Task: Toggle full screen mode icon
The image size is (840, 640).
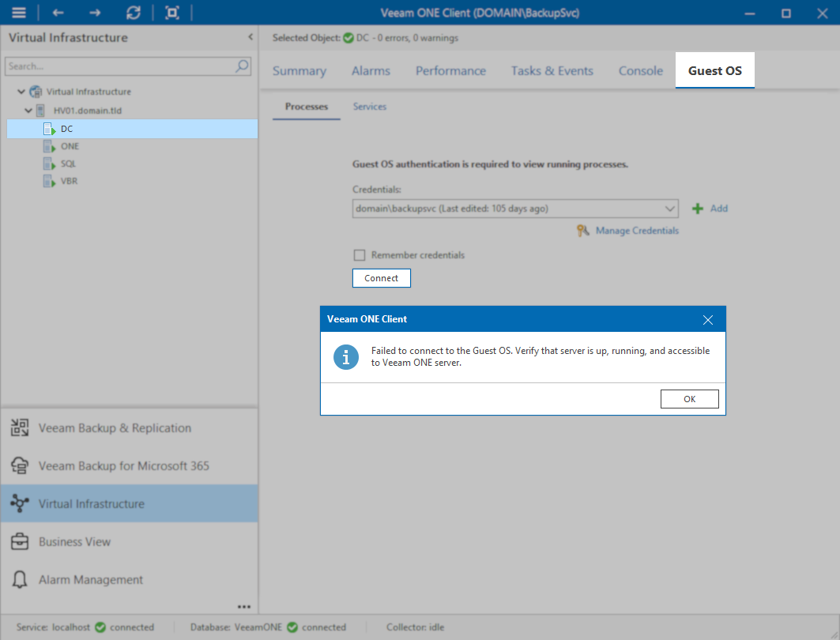Action: [x=172, y=13]
